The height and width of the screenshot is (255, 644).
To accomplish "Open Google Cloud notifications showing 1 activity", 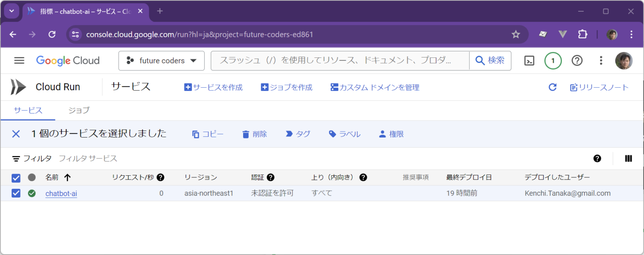I will click(x=553, y=60).
